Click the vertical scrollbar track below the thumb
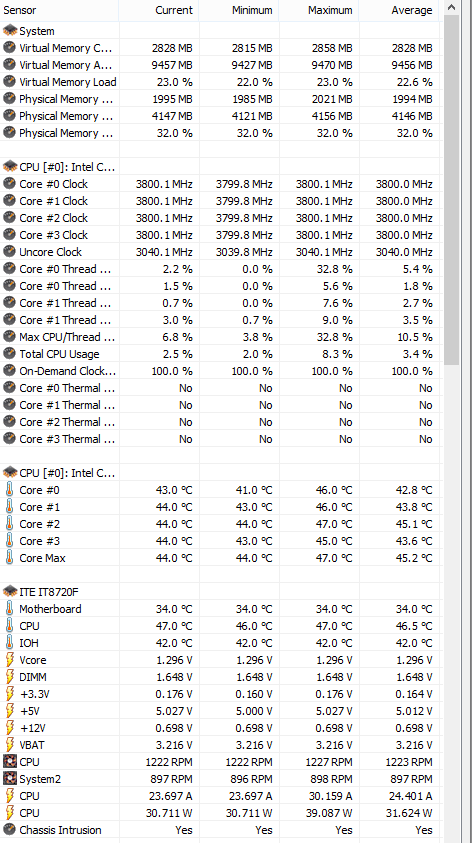The width and height of the screenshot is (474, 843). [x=451, y=602]
